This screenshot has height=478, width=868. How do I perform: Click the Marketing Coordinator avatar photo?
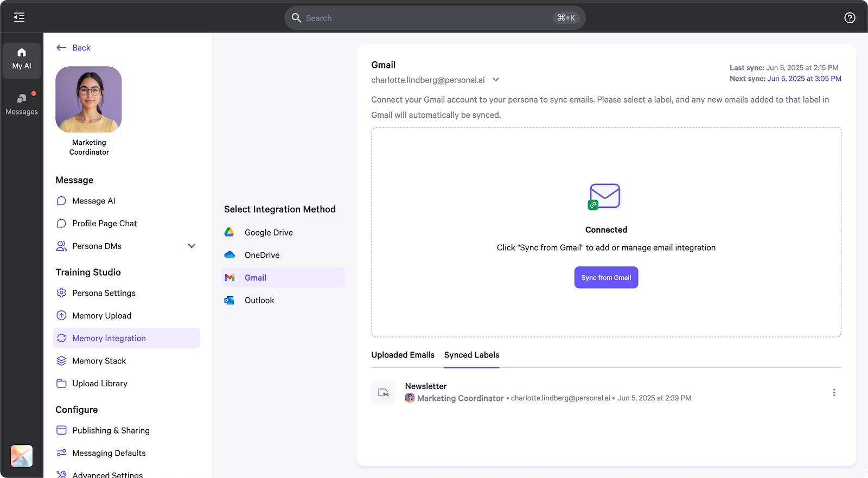(88, 99)
